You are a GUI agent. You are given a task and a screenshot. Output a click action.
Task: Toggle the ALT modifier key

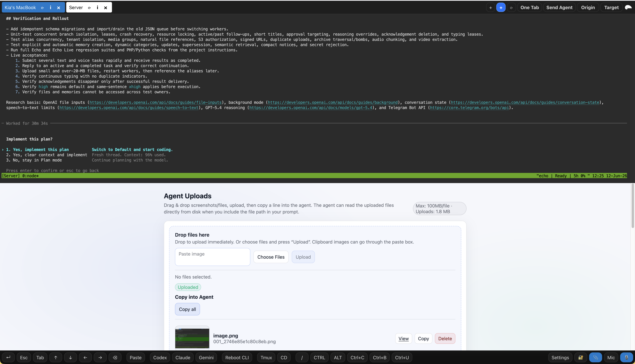pos(338,358)
